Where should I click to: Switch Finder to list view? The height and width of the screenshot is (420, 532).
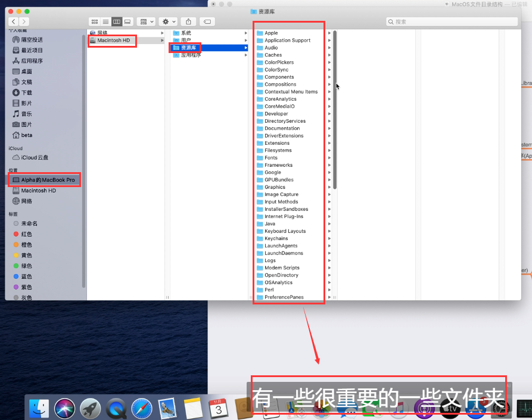[105, 21]
